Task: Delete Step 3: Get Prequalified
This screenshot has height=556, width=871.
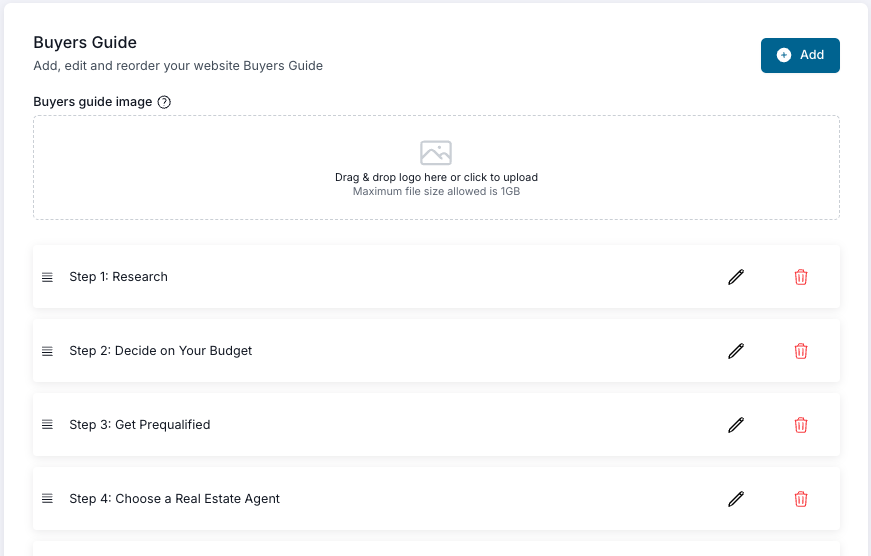Action: pyautogui.click(x=801, y=425)
